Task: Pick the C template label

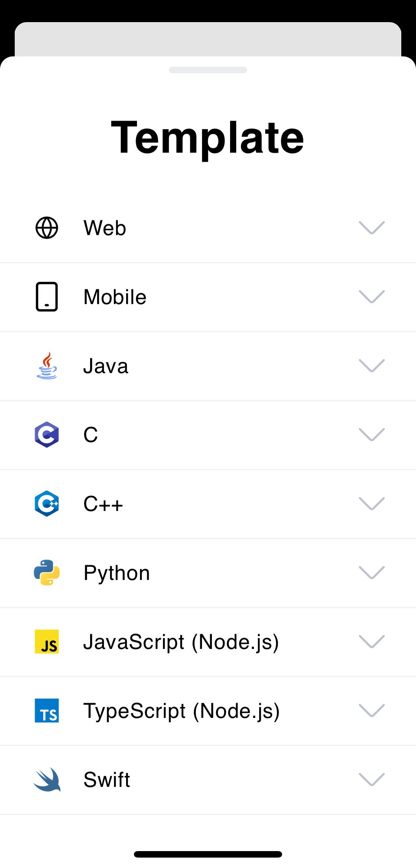Action: click(91, 435)
